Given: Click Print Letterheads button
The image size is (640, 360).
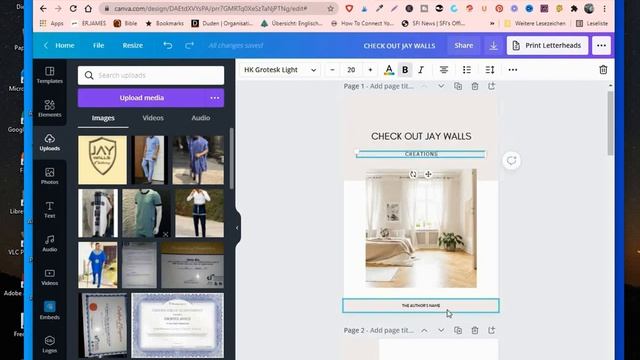Looking at the screenshot, I should [x=547, y=45].
